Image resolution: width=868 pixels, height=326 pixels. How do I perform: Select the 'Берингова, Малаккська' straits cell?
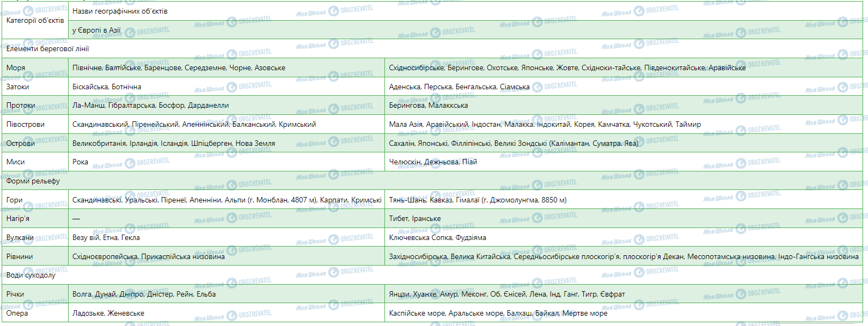(x=428, y=106)
